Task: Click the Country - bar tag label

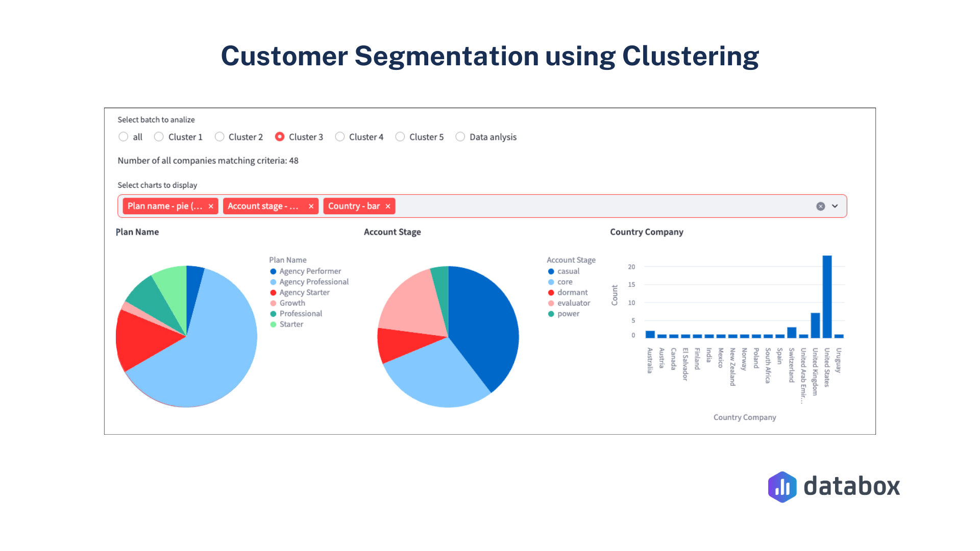Action: point(354,206)
